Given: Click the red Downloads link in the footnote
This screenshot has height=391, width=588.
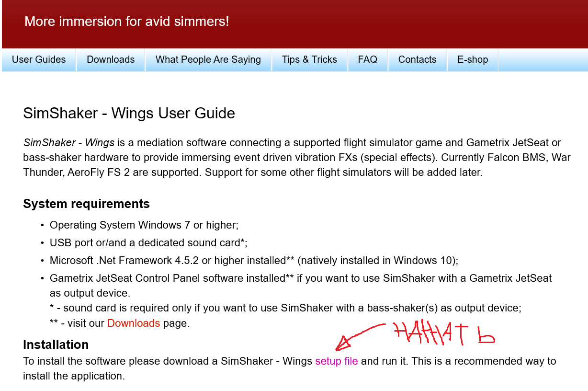Looking at the screenshot, I should tap(134, 323).
